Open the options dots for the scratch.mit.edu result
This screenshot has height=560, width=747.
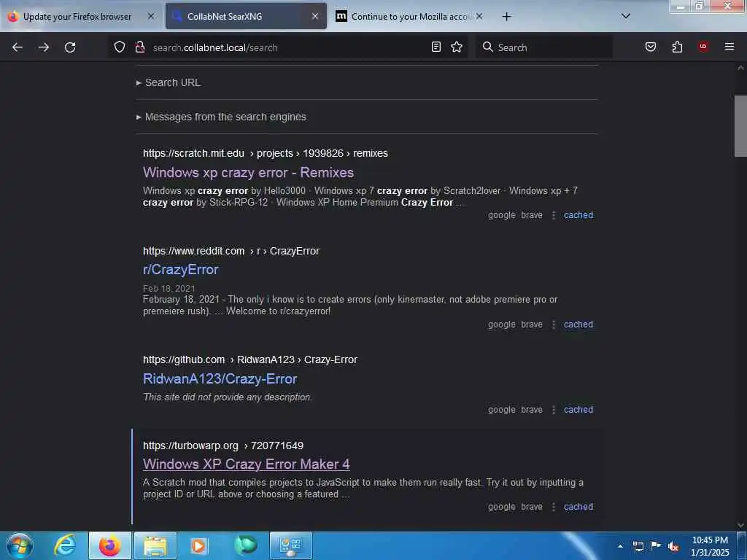(553, 215)
